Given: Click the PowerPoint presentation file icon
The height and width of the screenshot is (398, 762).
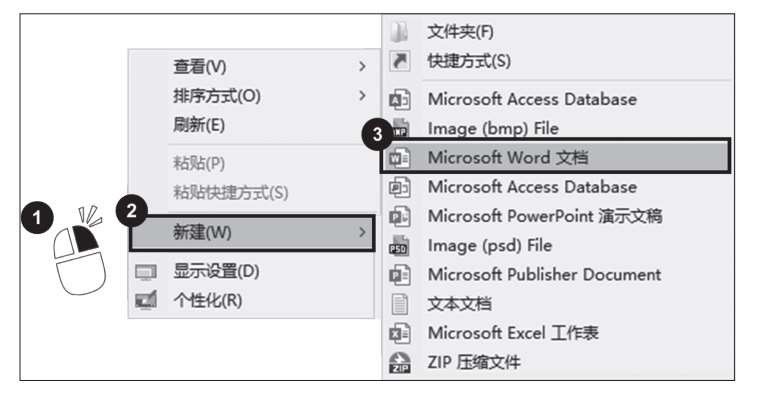Looking at the screenshot, I should (399, 216).
